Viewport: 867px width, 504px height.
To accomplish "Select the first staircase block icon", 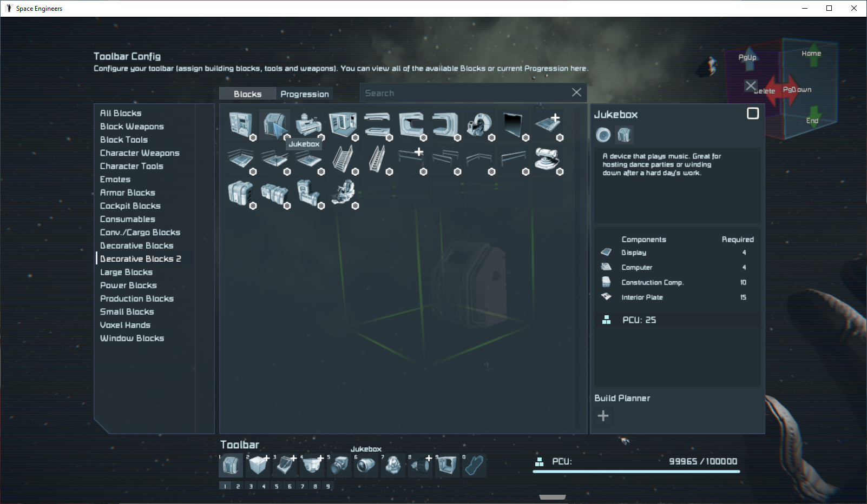I will (343, 158).
